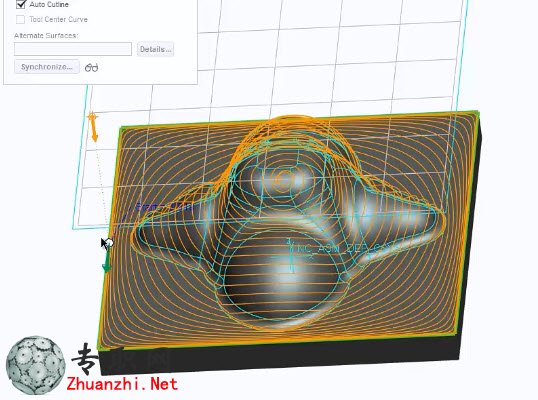Click the Auto Cutline label text
The width and height of the screenshot is (538, 400).
49,4
